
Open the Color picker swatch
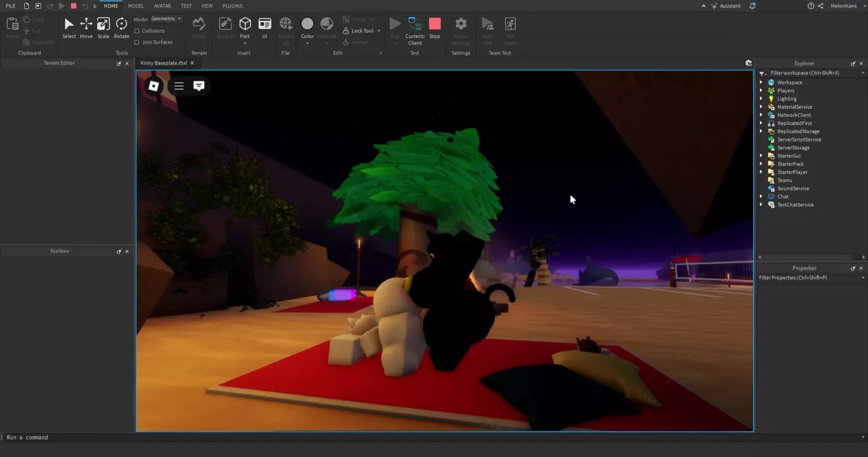tap(307, 24)
